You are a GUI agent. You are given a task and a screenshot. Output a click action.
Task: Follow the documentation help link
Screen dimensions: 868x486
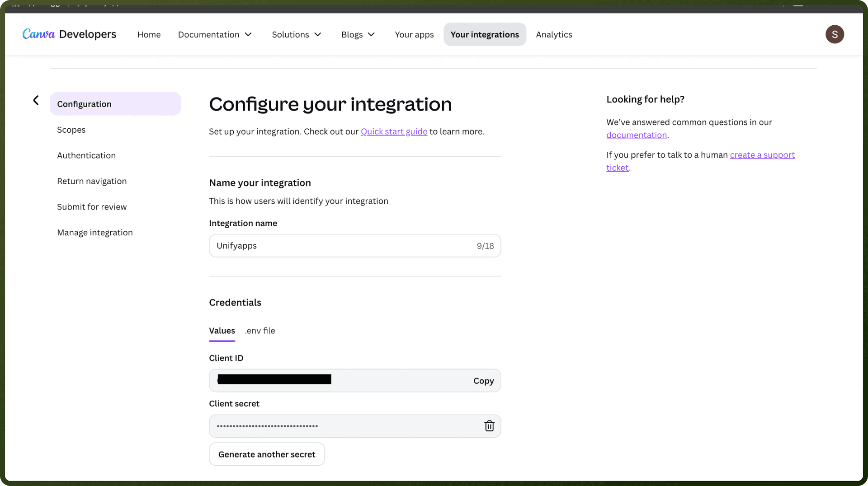click(x=637, y=135)
